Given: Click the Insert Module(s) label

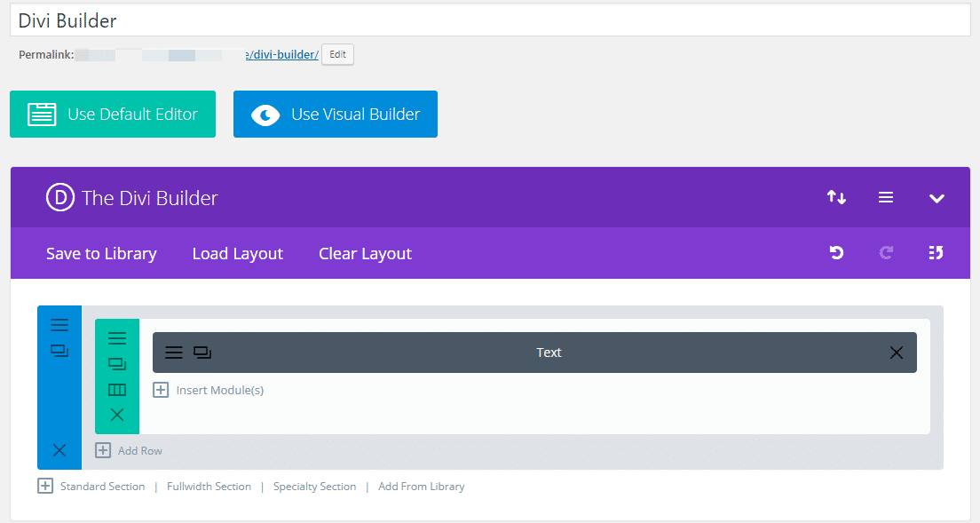Looking at the screenshot, I should click(x=220, y=390).
